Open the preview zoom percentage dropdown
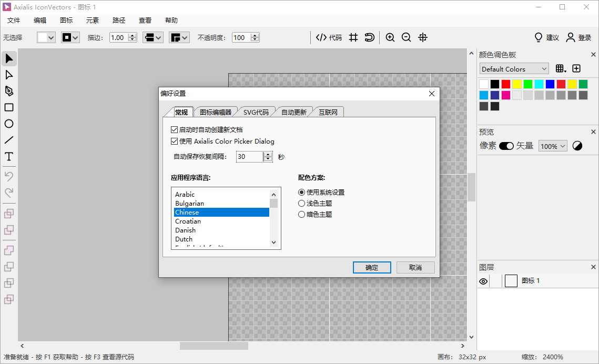The width and height of the screenshot is (599, 364). pos(552,146)
